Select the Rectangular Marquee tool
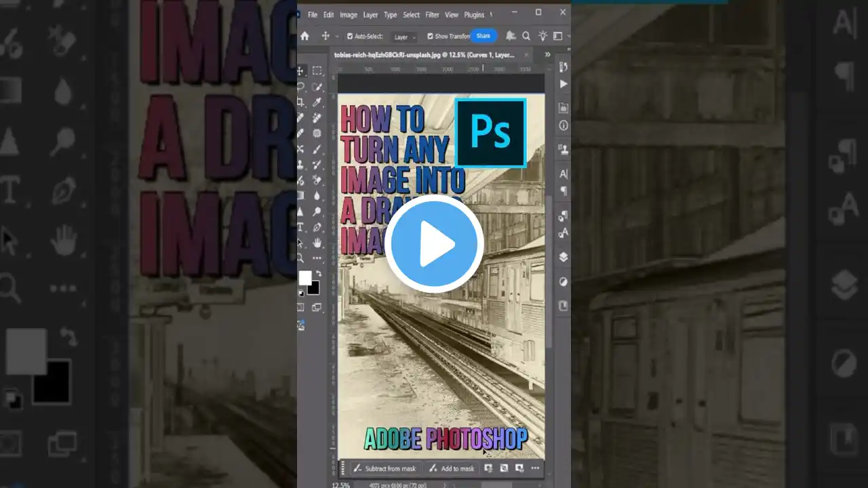This screenshot has width=868, height=488. (x=317, y=71)
